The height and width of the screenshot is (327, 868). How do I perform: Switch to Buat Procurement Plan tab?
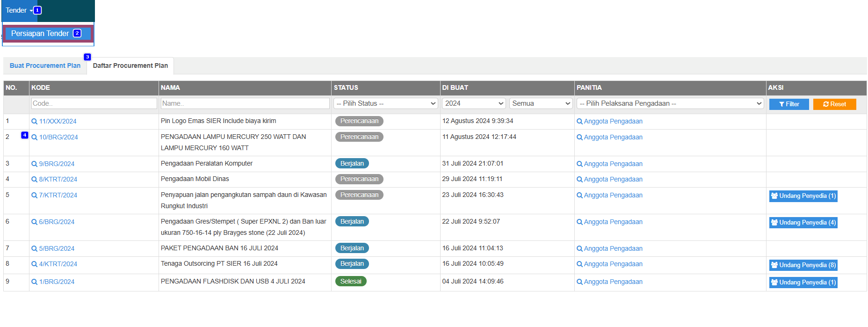45,66
